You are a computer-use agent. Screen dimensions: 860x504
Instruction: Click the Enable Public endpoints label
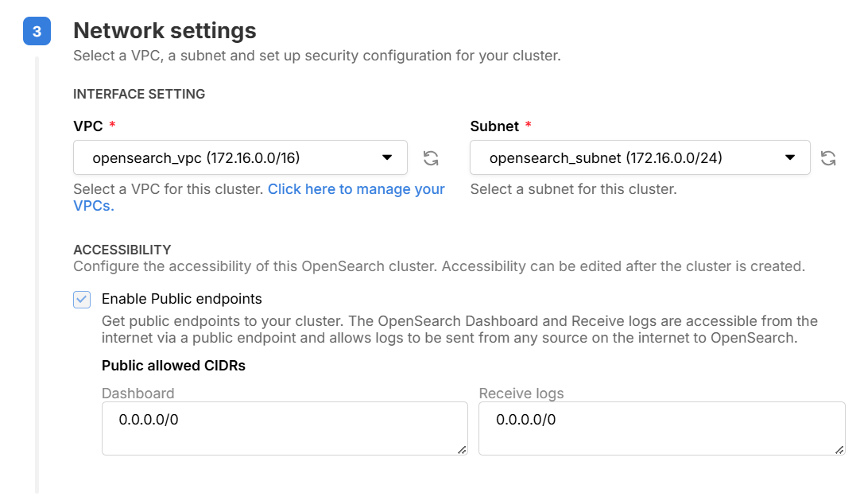[x=182, y=299]
